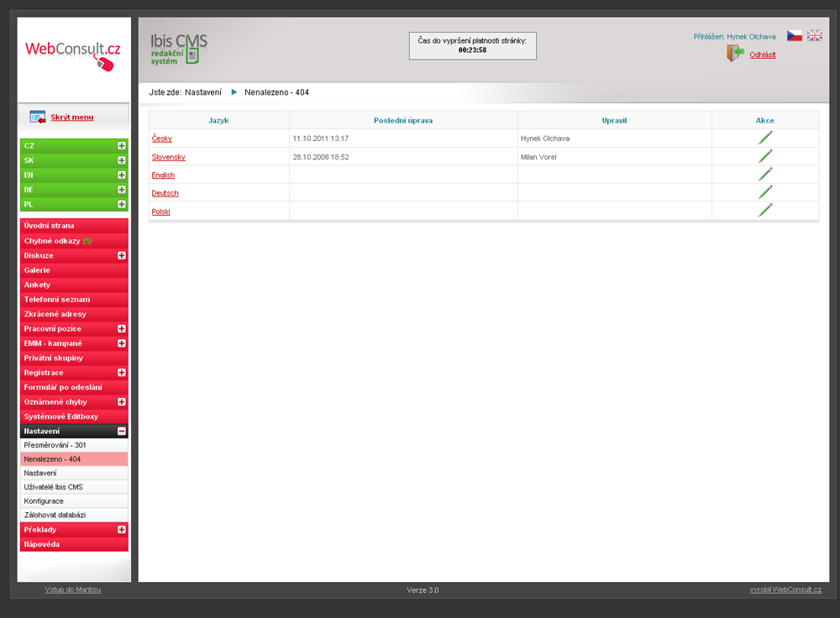Open the Slovensky language link
This screenshot has width=840, height=618.
point(168,157)
